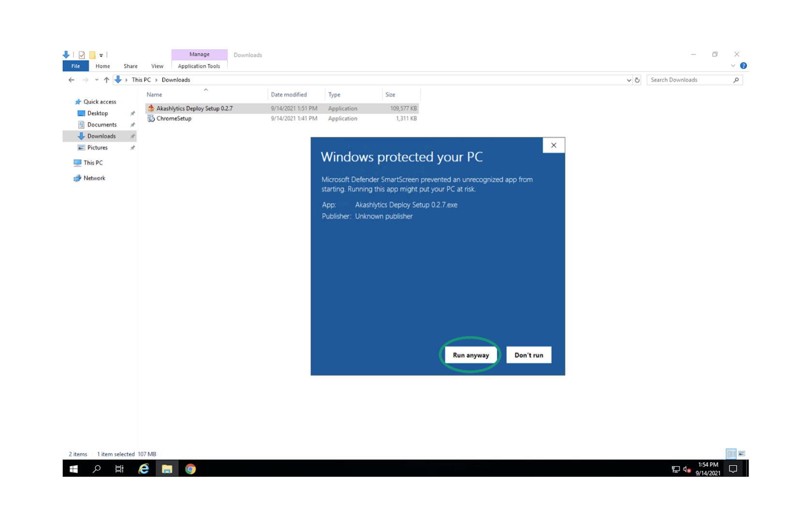
Task: Open Explorer help question mark icon
Action: click(x=743, y=66)
